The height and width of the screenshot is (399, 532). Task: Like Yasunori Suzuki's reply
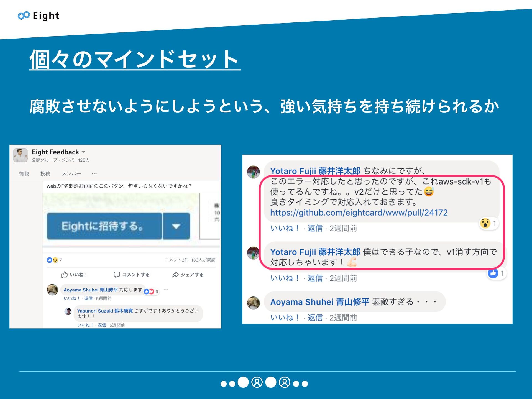tap(85, 325)
